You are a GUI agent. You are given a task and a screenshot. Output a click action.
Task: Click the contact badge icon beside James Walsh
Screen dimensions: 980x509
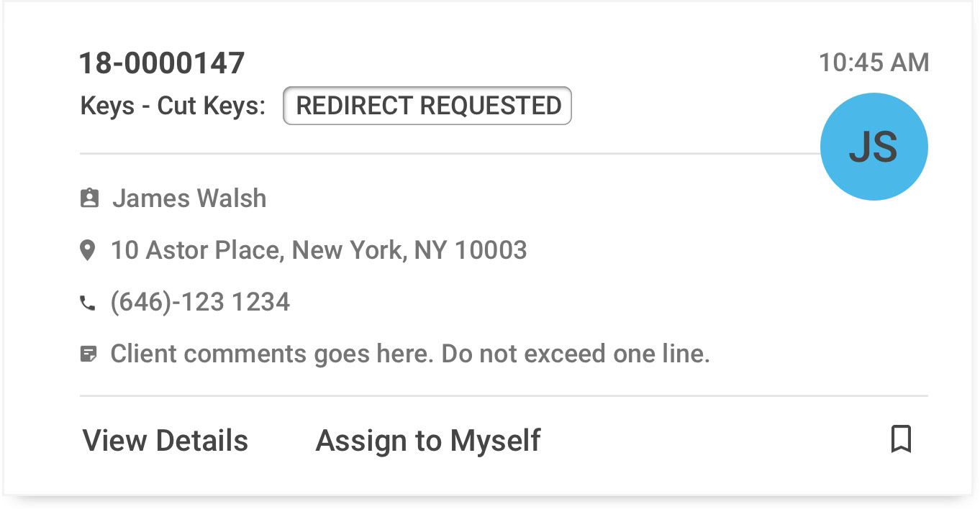click(89, 198)
